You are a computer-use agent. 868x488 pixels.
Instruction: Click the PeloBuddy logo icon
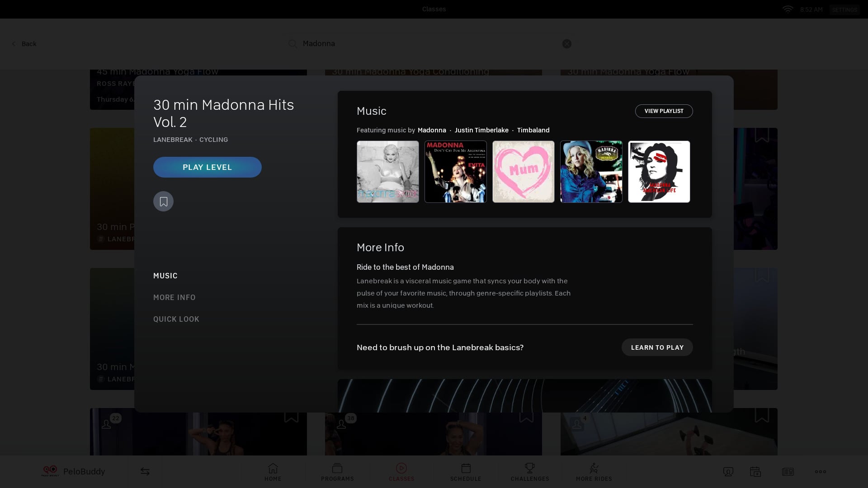pyautogui.click(x=50, y=471)
